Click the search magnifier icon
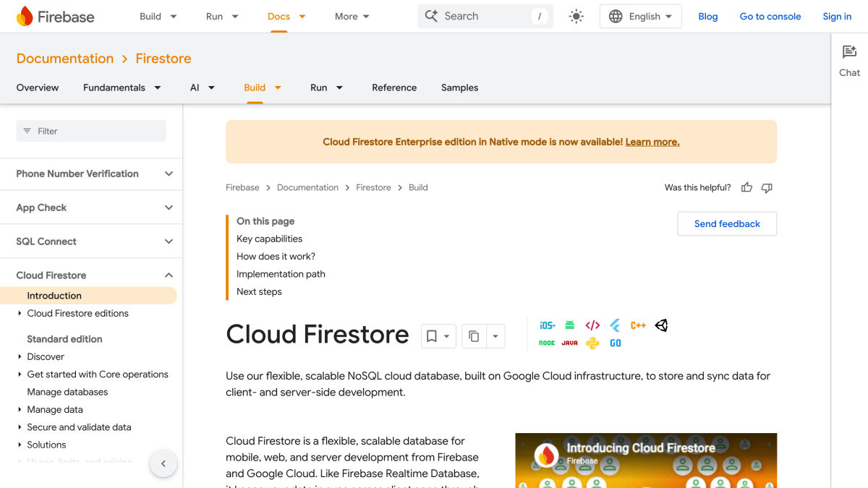 pos(431,16)
